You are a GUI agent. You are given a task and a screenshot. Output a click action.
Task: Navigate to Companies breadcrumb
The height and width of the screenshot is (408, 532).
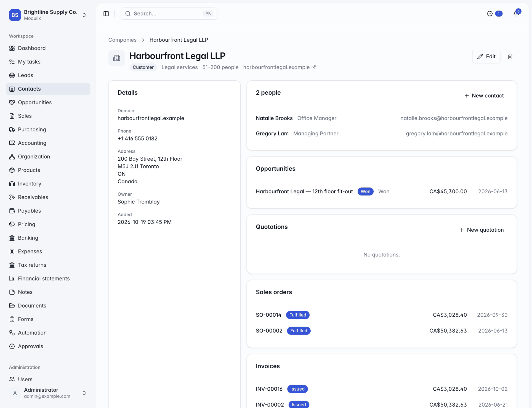(x=122, y=40)
